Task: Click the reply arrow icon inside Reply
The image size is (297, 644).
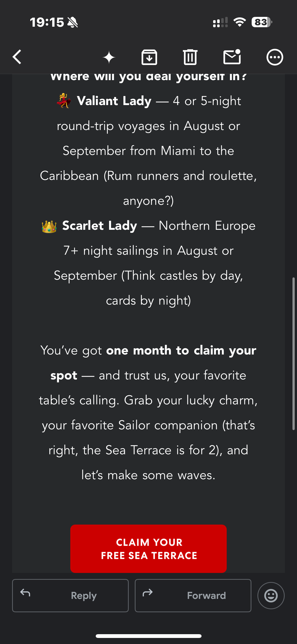Action: tap(25, 593)
